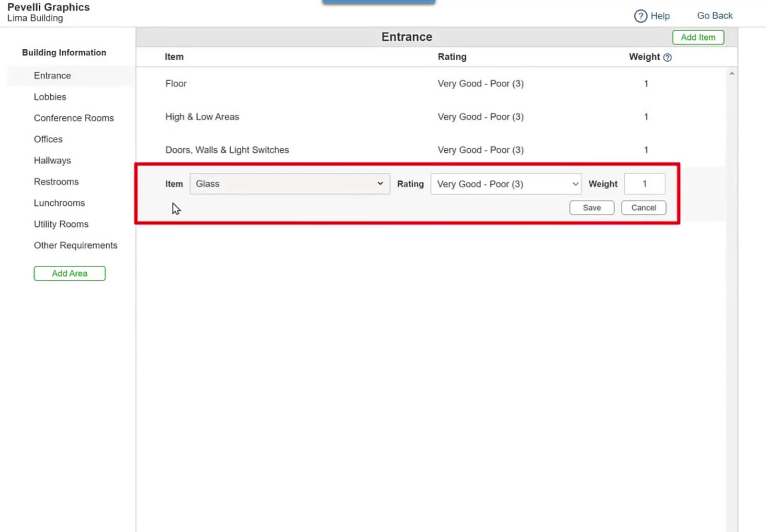The height and width of the screenshot is (532, 766).
Task: Click the Add Item button
Action: (x=698, y=37)
